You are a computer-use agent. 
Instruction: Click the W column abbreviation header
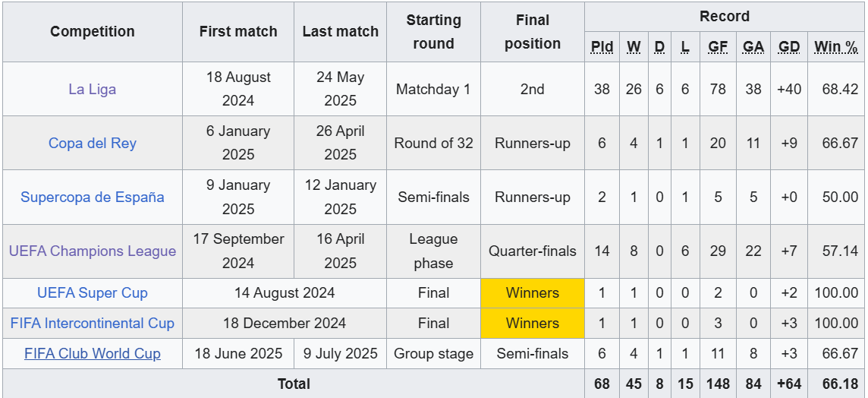coord(634,46)
